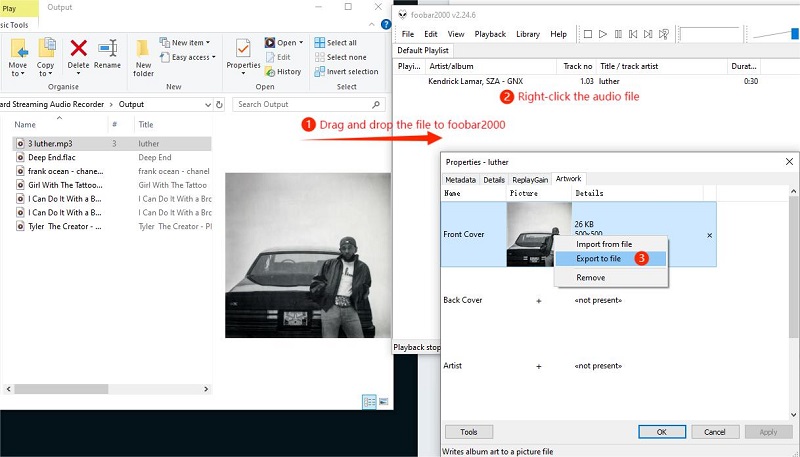Screen dimensions: 800x457
Task: Click the refresh icon beside address bar
Action: tap(219, 105)
